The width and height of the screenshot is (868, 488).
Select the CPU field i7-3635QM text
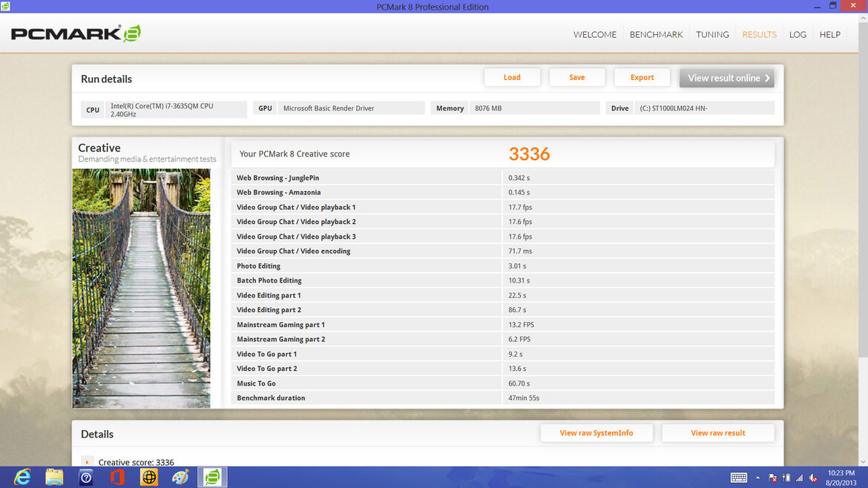tap(162, 110)
